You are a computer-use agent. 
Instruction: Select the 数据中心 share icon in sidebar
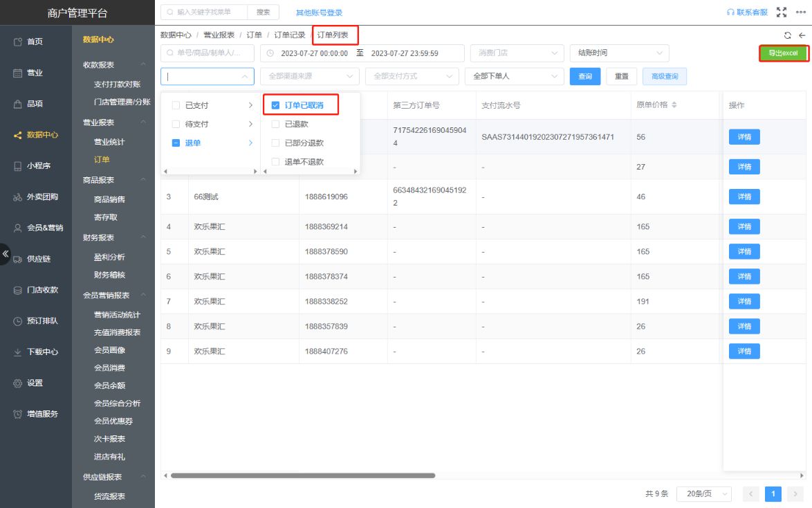click(17, 135)
